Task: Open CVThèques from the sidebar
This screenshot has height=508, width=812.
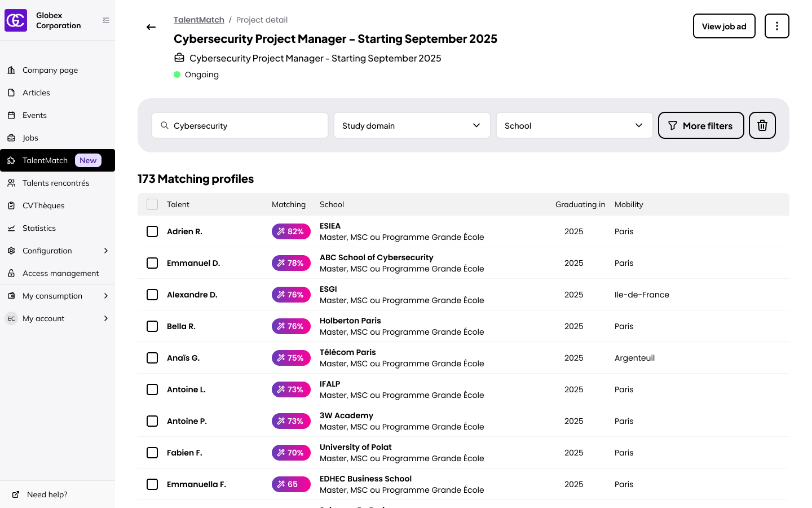Action: 43,205
